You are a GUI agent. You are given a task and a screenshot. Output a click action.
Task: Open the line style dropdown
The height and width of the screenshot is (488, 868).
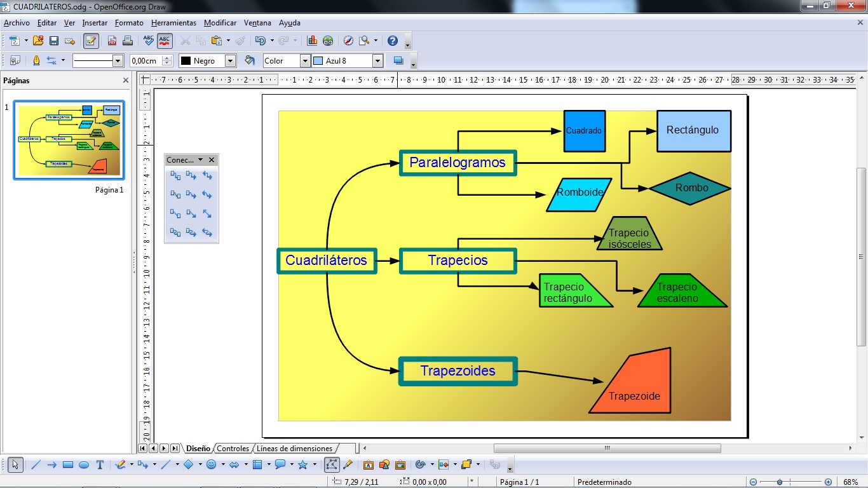(118, 60)
